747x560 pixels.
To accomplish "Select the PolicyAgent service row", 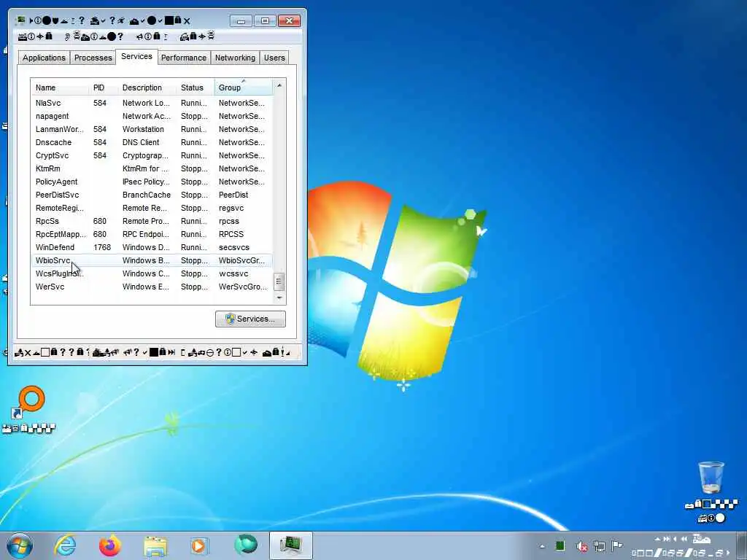I will pos(152,182).
